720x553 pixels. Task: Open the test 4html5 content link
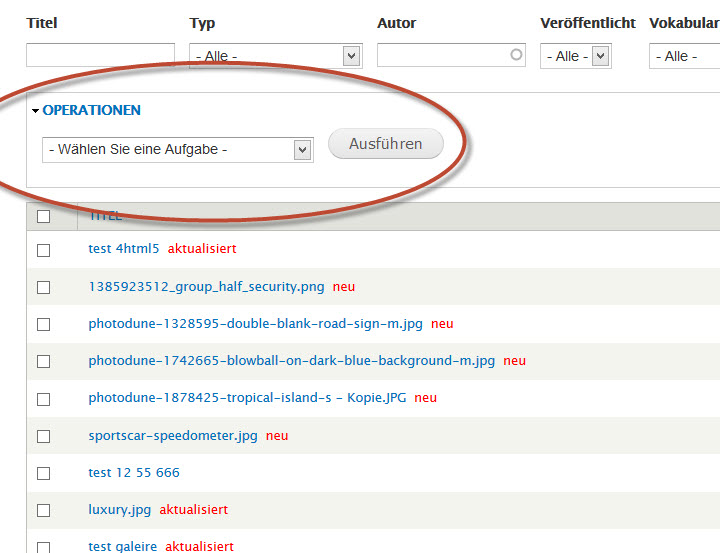[x=124, y=249]
